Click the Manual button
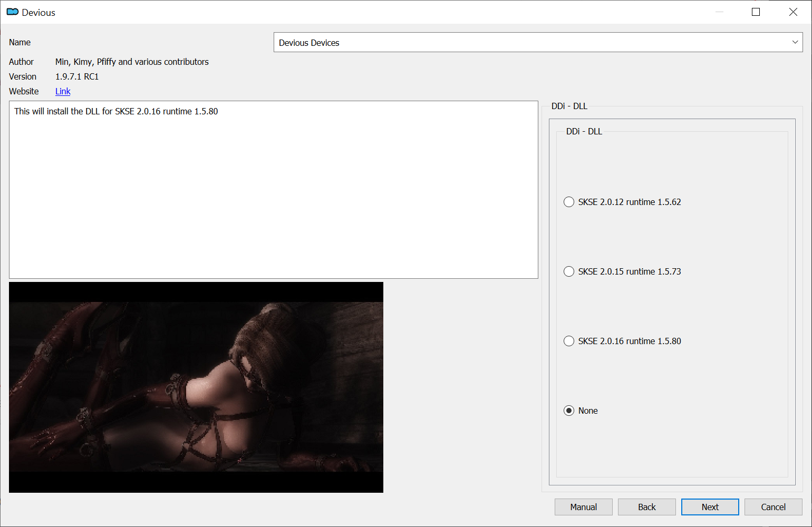812x527 pixels. click(583, 507)
